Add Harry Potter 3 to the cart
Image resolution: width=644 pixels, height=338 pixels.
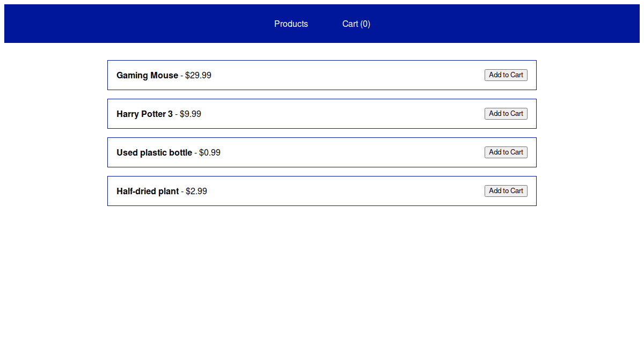click(x=506, y=113)
